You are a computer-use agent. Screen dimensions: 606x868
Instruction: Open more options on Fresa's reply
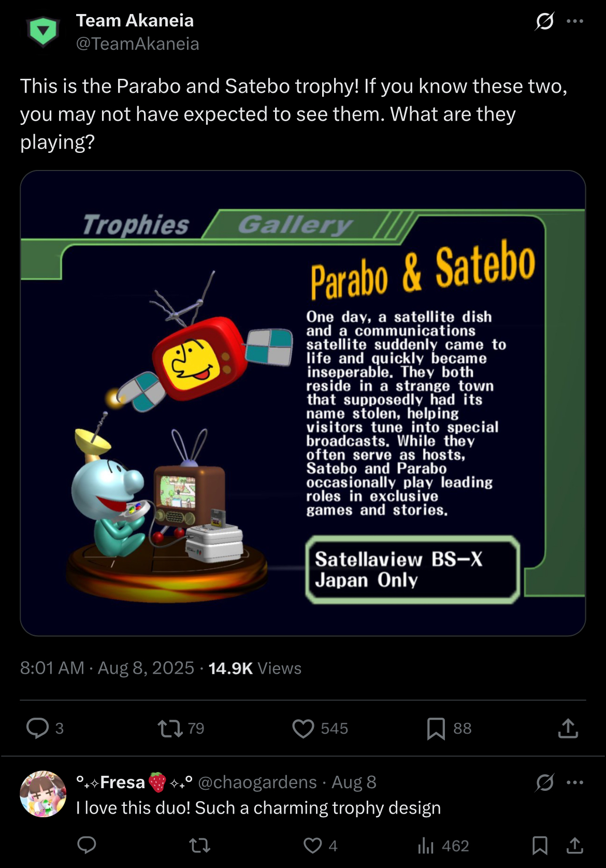[x=575, y=782]
